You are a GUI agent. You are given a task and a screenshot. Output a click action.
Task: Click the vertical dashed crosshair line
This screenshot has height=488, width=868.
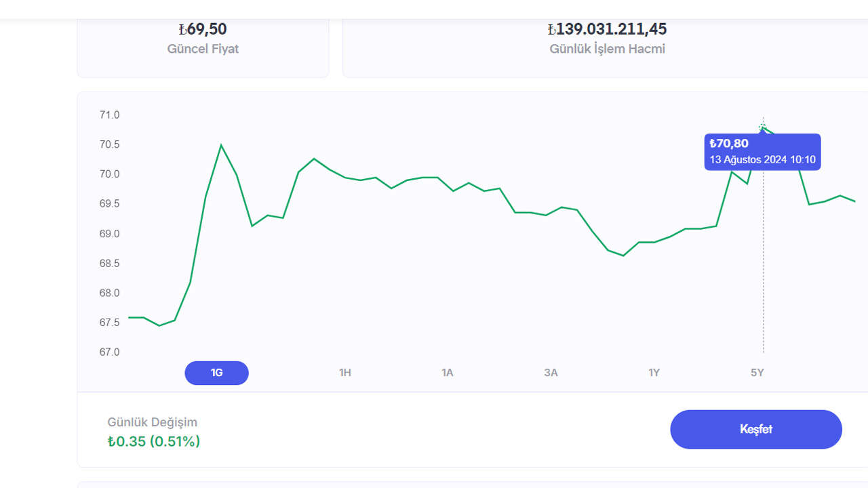pyautogui.click(x=764, y=271)
